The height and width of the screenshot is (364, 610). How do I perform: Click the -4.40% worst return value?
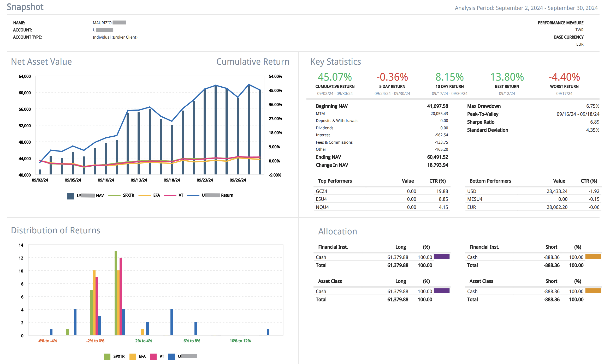564,77
